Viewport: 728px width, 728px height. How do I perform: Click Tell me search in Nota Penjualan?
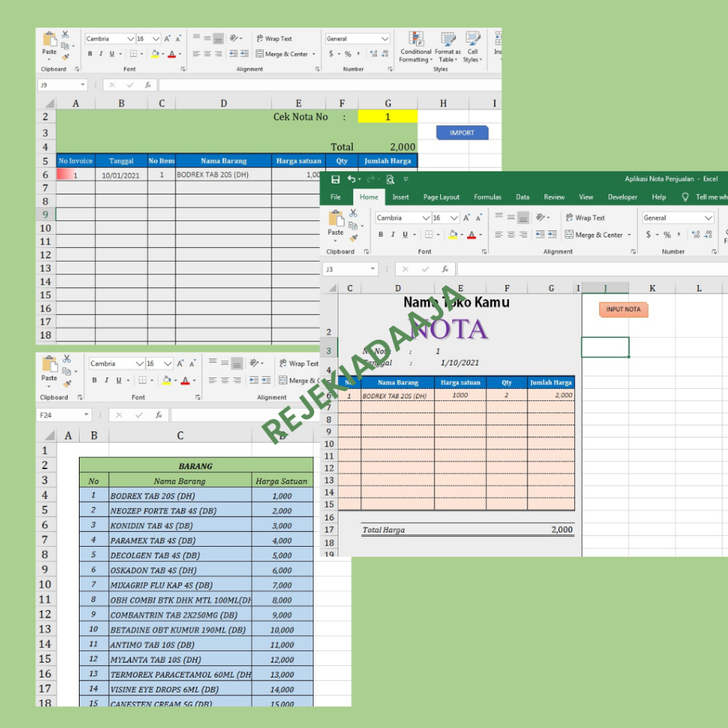(x=706, y=197)
